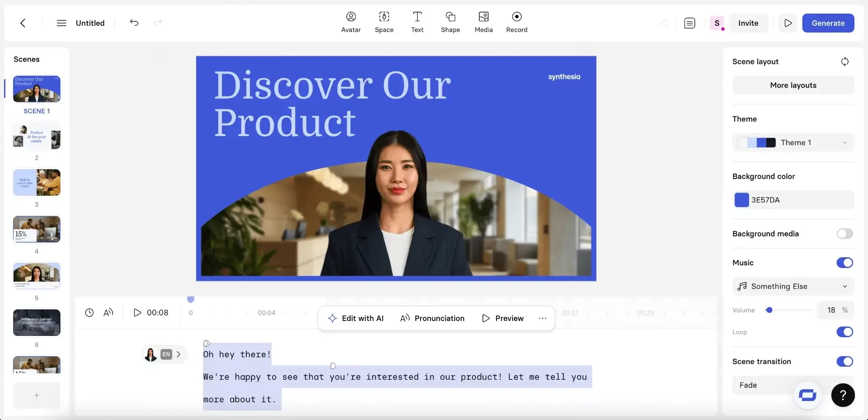The image size is (868, 420).
Task: Select scene 5 thumbnail
Action: pos(37,276)
